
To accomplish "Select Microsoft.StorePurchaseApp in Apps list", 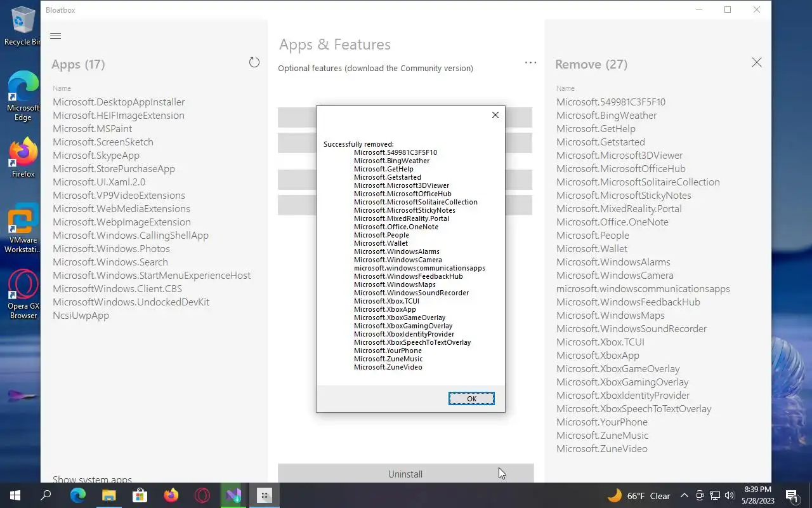I will [114, 168].
